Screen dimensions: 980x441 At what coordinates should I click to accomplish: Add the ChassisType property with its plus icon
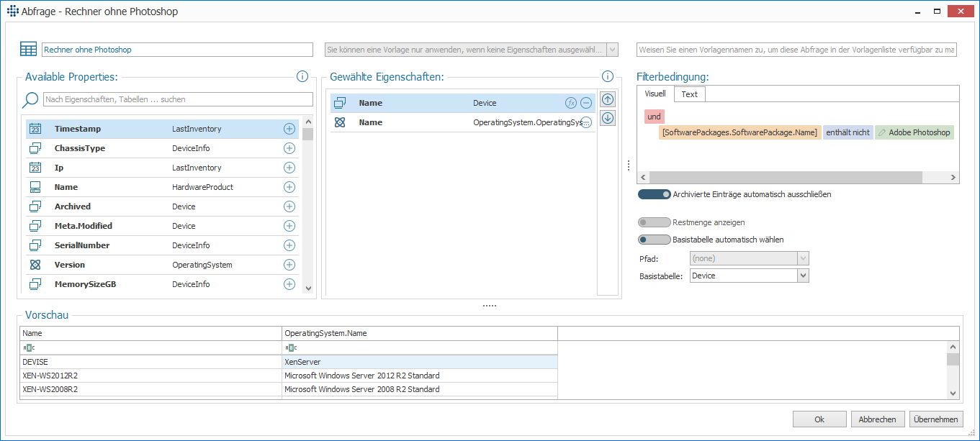[x=289, y=148]
